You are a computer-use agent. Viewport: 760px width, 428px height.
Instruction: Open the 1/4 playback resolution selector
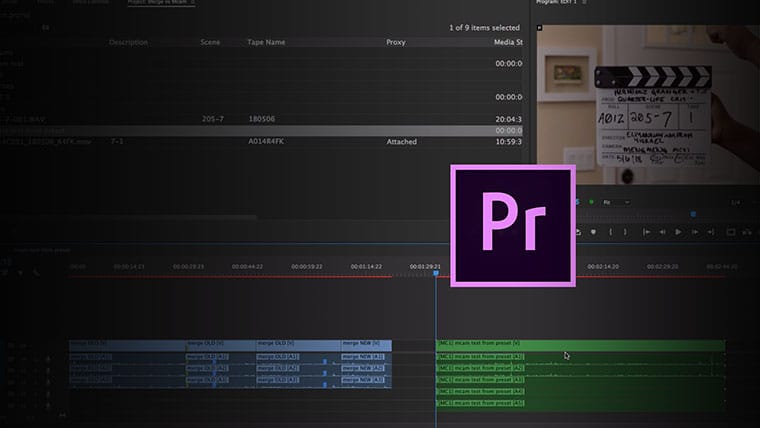(736, 202)
